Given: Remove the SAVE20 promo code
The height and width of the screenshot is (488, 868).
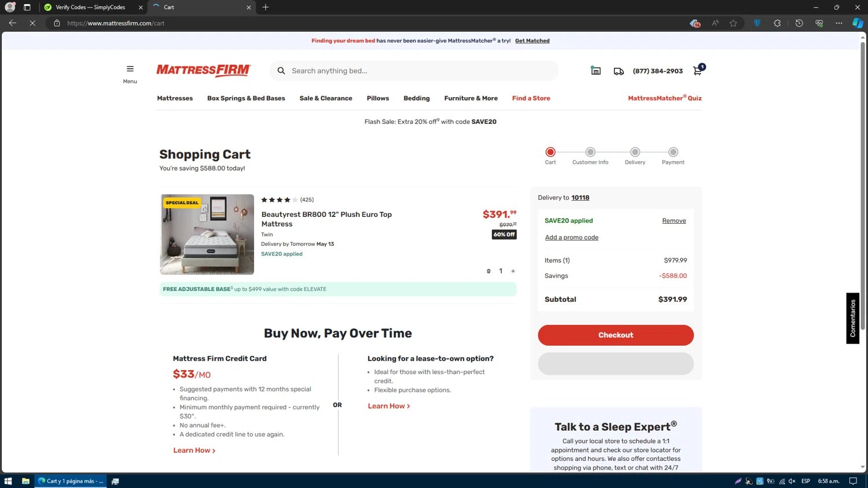Looking at the screenshot, I should point(674,221).
